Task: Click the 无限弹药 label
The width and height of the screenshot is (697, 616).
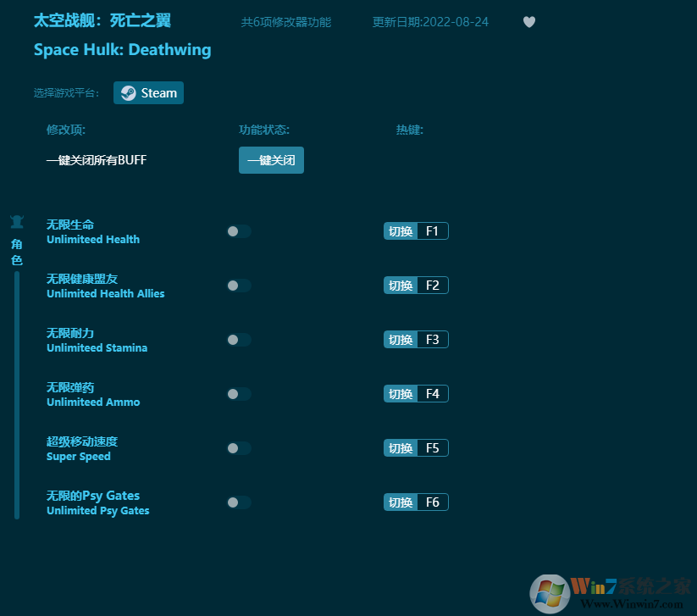Action: [x=70, y=387]
